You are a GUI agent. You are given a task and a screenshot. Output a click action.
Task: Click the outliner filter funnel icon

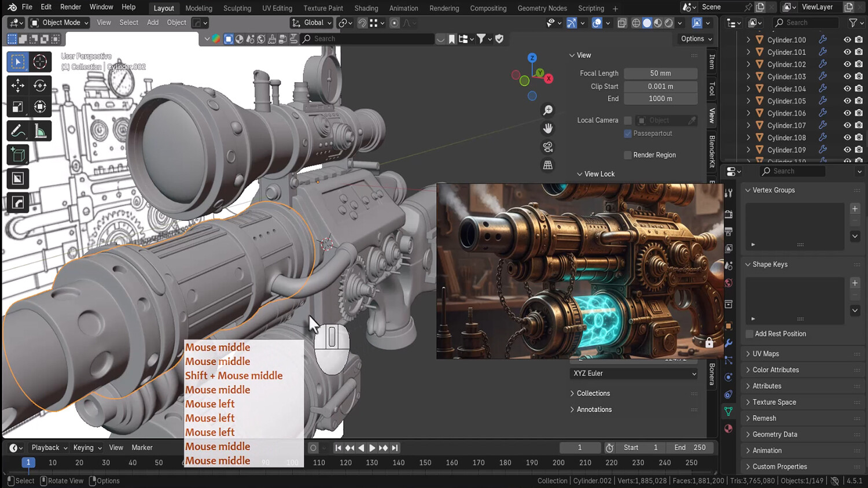(x=853, y=23)
